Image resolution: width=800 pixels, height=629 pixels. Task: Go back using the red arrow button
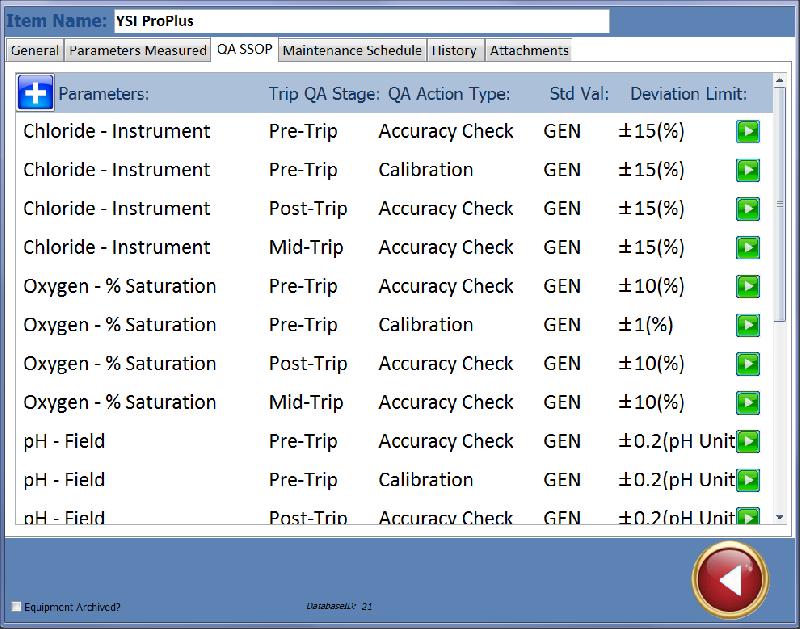(x=730, y=580)
